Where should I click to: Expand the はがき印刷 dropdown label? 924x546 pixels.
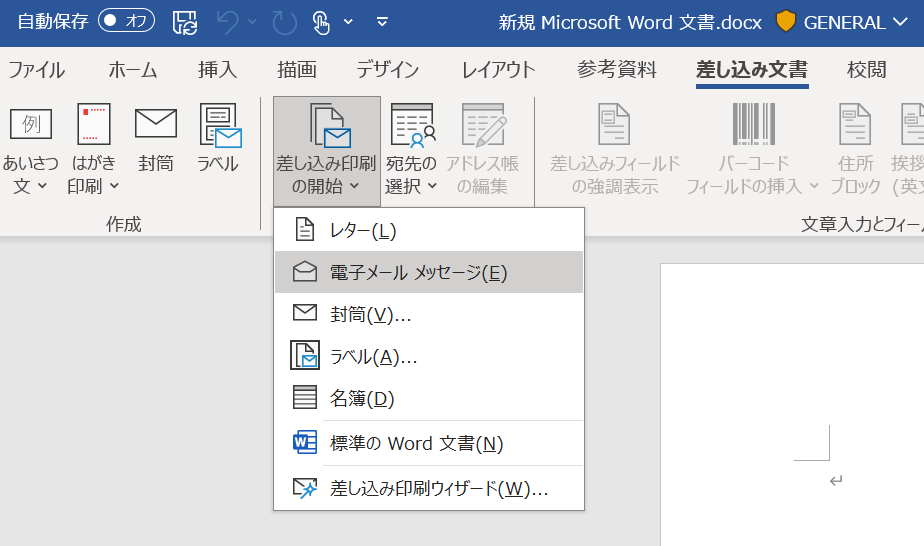click(x=93, y=175)
